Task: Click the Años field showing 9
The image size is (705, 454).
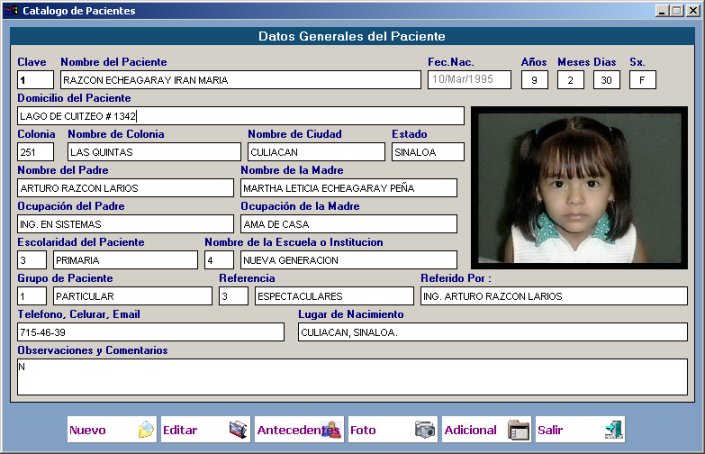Action: click(x=534, y=80)
